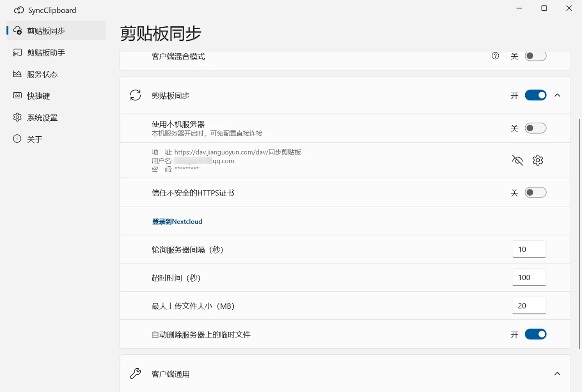Turn off the 剪贴板同步 main switch
Screen dimensions: 582x392
click(536, 95)
